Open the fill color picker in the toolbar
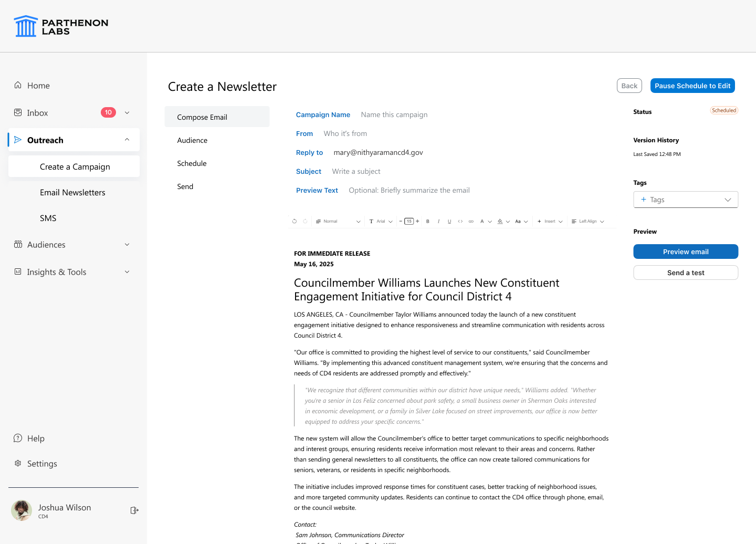The width and height of the screenshot is (756, 544). pyautogui.click(x=503, y=222)
